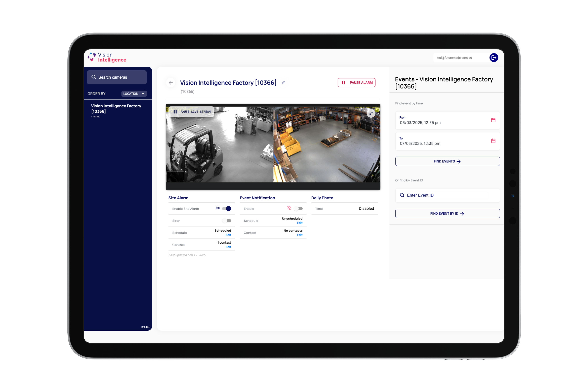Screen dimensions: 588x392
Task: Click the muted bell notification icon
Action: pos(289,208)
